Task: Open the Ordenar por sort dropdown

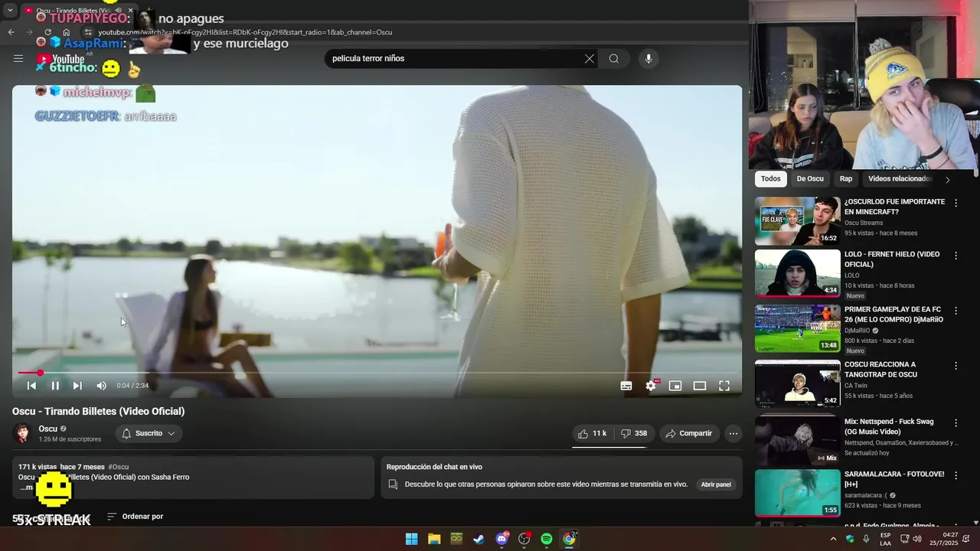Action: [x=135, y=517]
